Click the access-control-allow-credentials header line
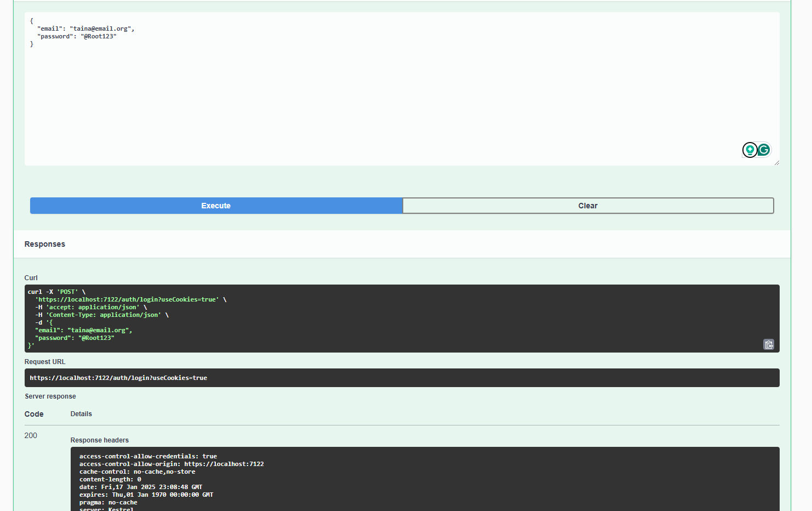The height and width of the screenshot is (511, 812). click(148, 456)
